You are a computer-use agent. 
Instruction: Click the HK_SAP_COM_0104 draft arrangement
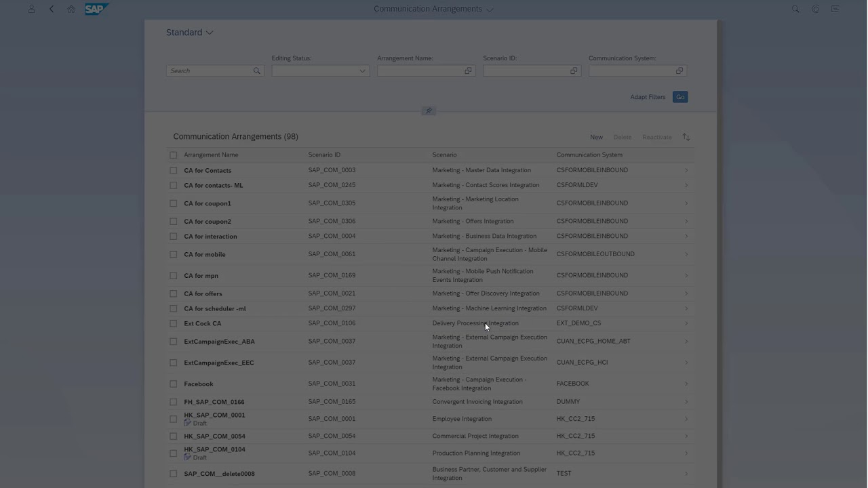pos(214,449)
